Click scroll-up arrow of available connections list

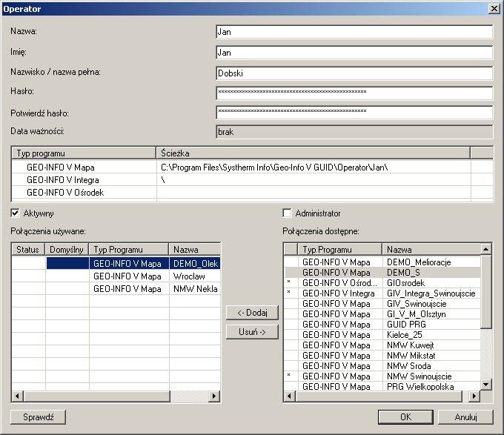(486, 249)
